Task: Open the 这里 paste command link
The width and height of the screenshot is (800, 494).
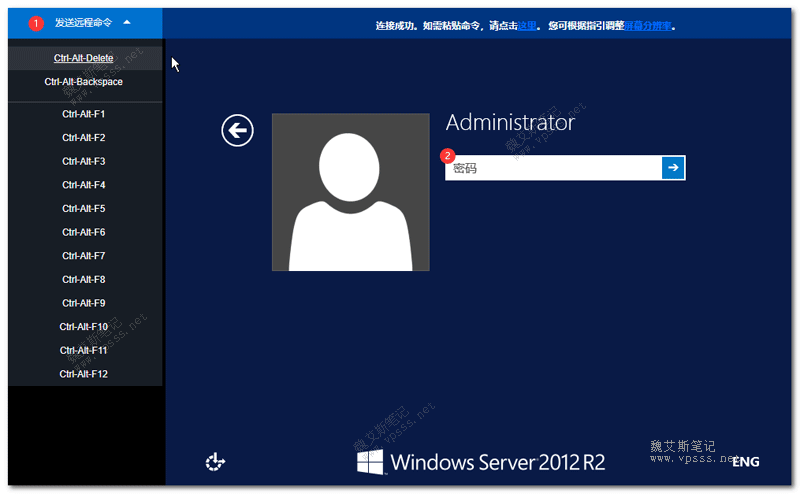Action: point(527,26)
